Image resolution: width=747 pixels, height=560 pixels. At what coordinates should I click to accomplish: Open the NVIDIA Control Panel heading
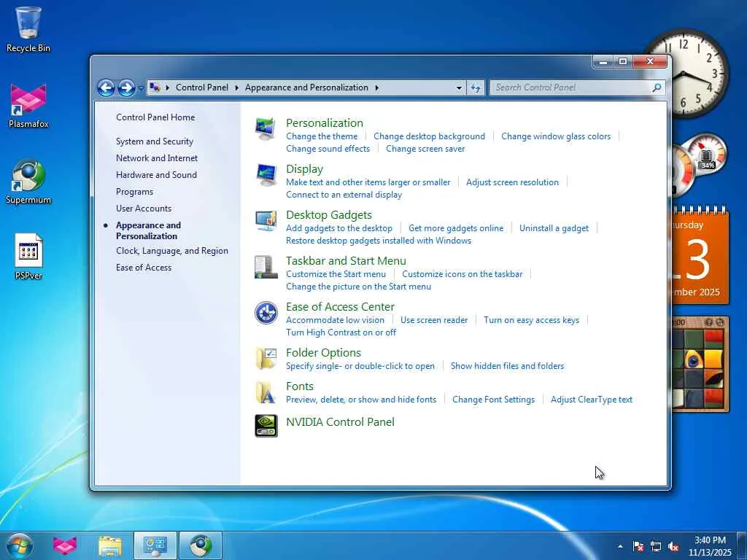[x=340, y=422]
